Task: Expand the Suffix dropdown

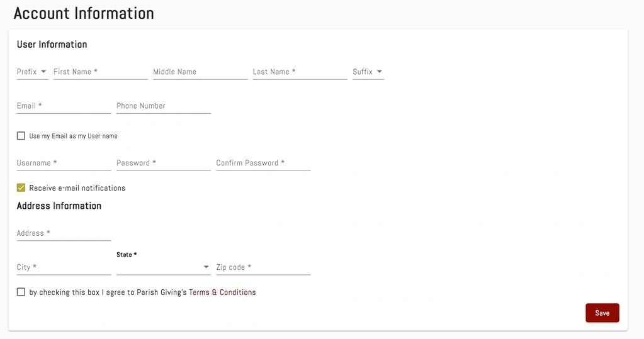Action: click(x=368, y=72)
